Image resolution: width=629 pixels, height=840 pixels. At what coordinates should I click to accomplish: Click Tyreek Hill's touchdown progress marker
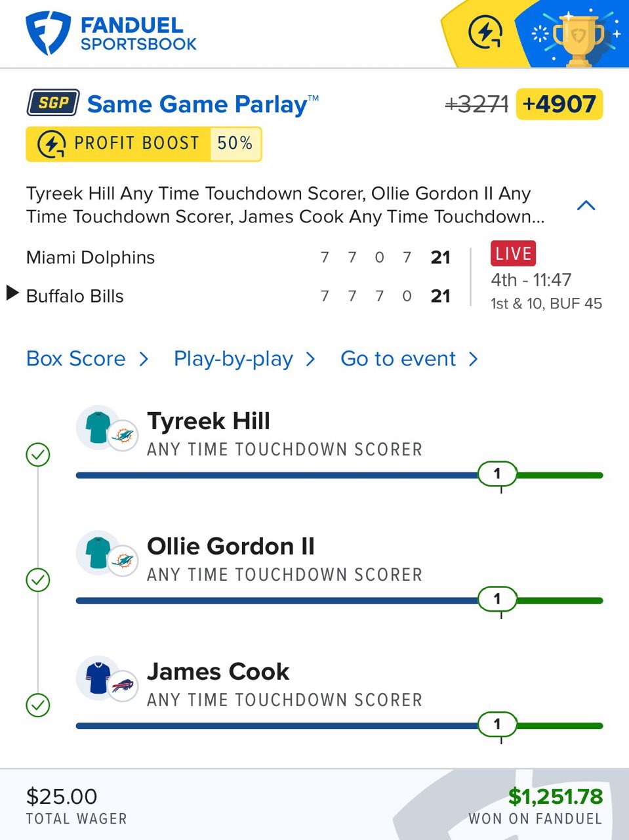click(x=497, y=474)
